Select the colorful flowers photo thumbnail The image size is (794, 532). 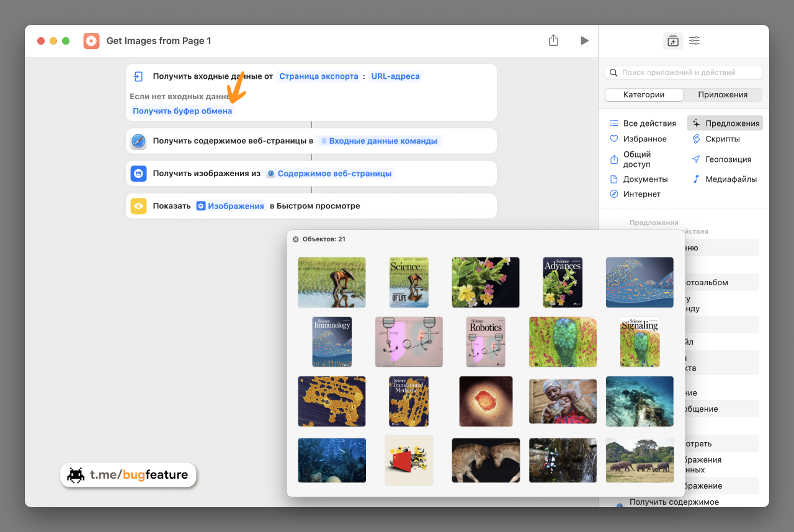coord(486,282)
